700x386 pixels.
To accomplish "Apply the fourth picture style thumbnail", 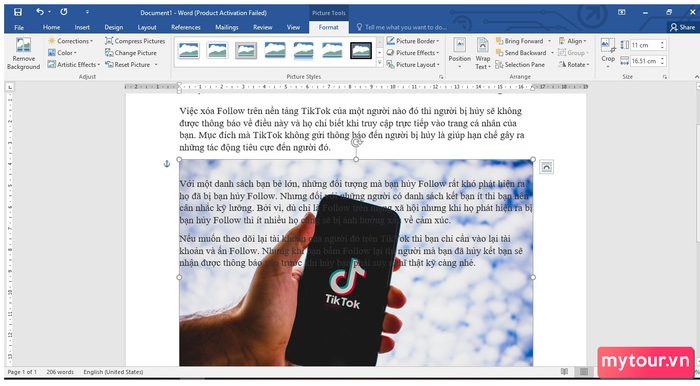I will click(x=275, y=50).
